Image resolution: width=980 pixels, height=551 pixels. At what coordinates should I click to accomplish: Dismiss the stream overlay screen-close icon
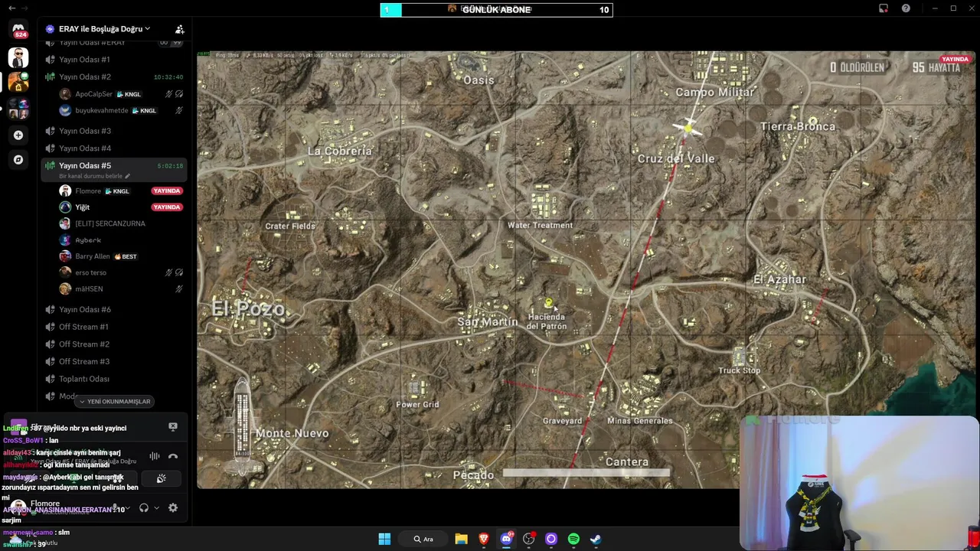[173, 426]
